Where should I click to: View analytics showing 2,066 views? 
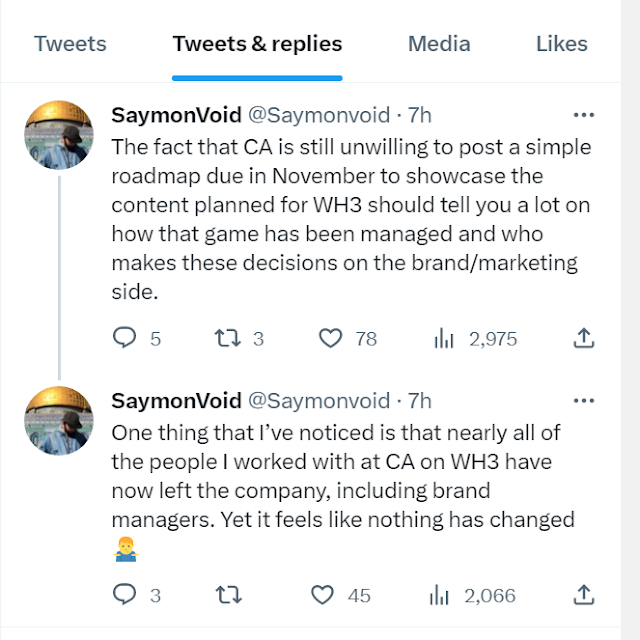pos(439,596)
